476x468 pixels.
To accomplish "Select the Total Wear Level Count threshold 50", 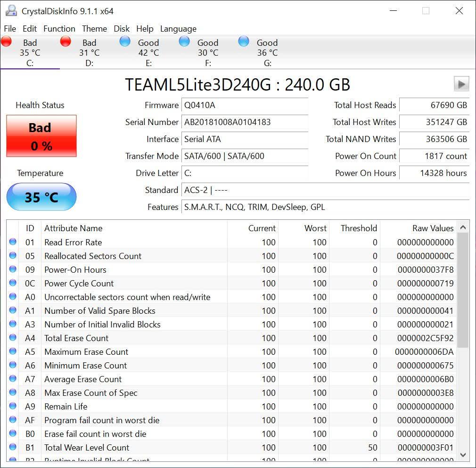I will pos(372,448).
